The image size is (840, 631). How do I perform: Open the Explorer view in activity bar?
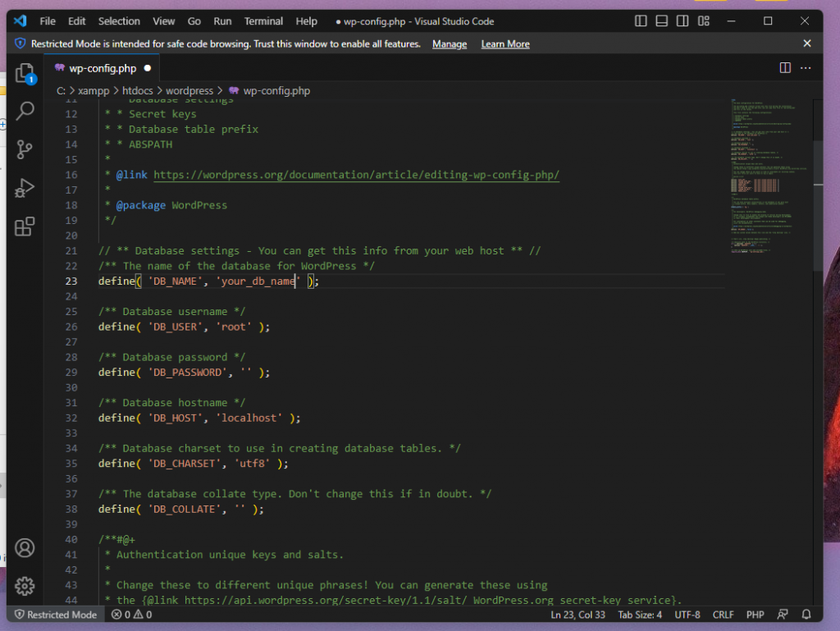click(x=25, y=73)
